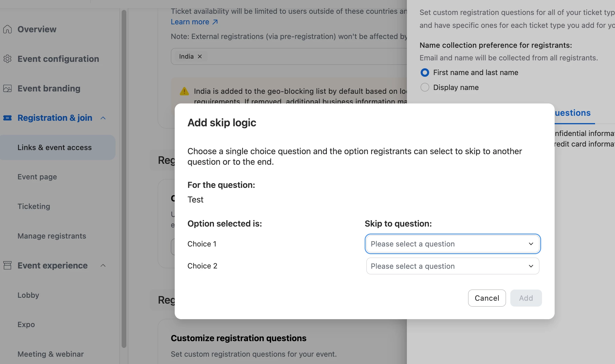Go to Manage registrants page
Screen dimensions: 615x364
click(52, 236)
